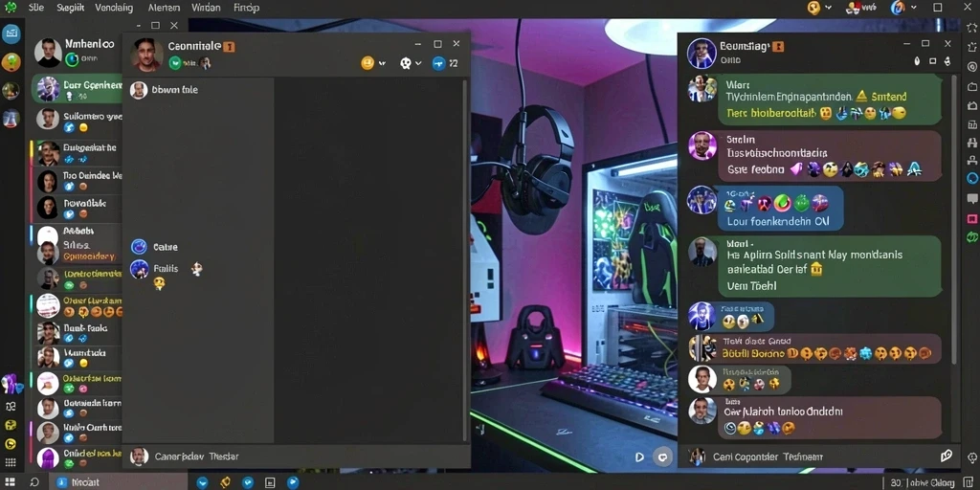Open the apps grid icon in lower-left sidebar

11,462
